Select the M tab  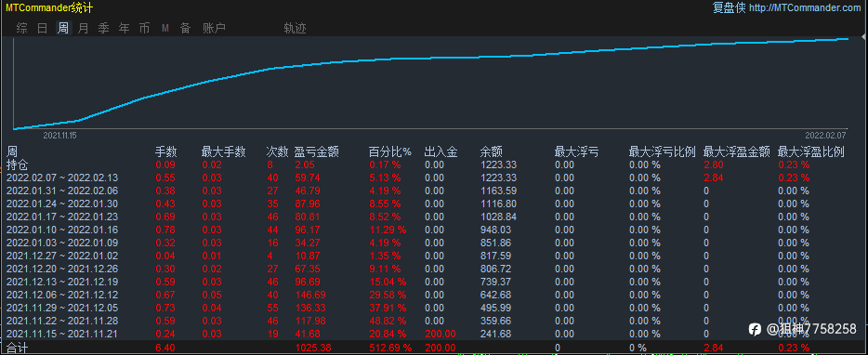(165, 28)
